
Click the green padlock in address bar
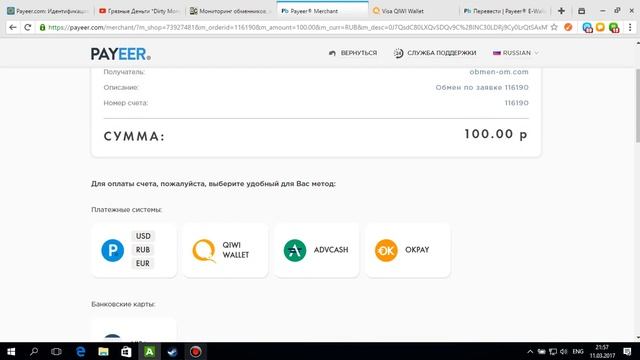pos(42,27)
